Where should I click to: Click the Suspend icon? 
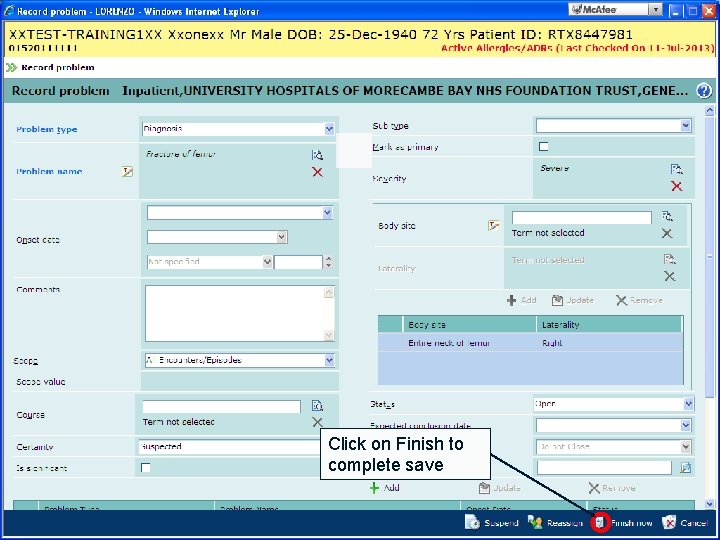tap(472, 522)
